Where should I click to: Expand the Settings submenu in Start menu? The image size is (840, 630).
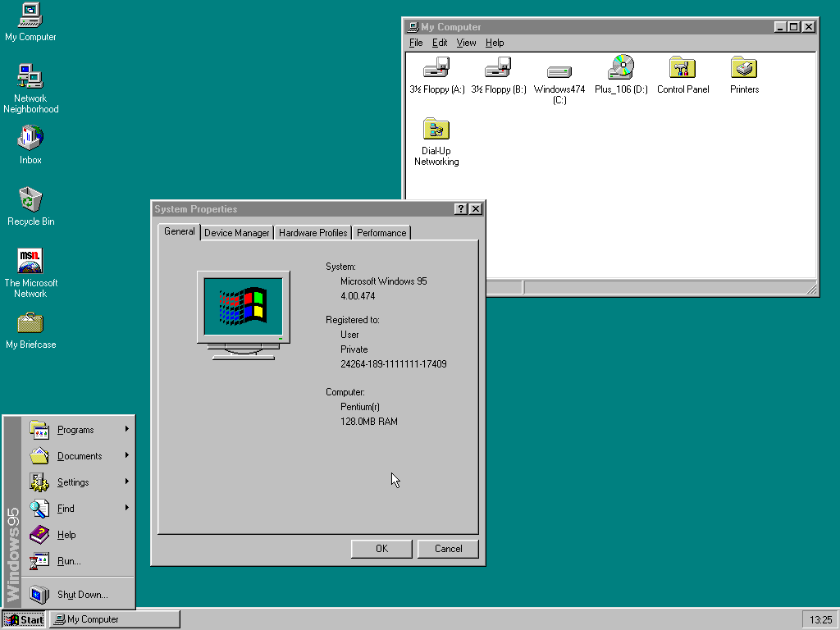click(73, 482)
